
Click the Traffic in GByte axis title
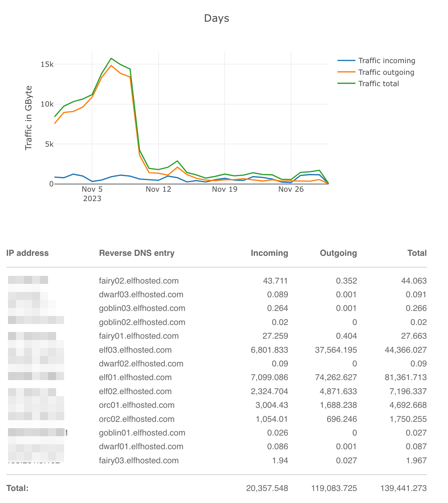[x=29, y=118]
